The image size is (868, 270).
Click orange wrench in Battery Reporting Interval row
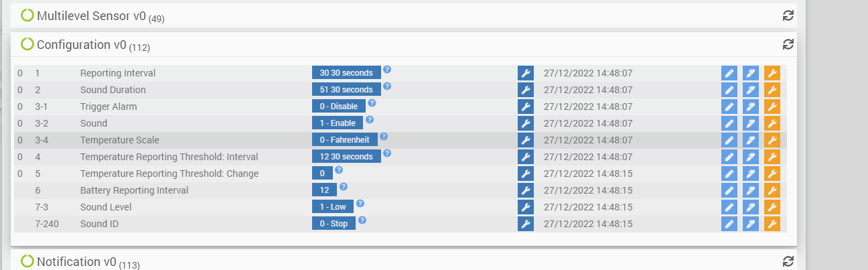point(772,190)
